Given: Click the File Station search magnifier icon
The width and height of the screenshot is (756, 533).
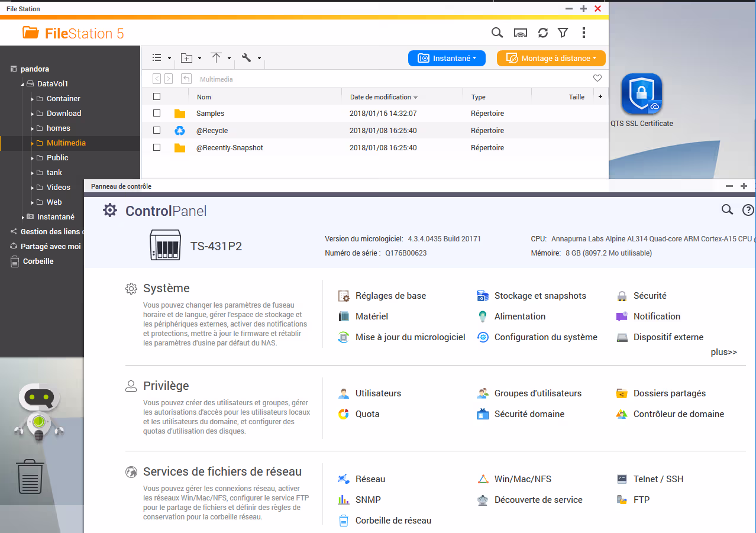Looking at the screenshot, I should coord(497,33).
